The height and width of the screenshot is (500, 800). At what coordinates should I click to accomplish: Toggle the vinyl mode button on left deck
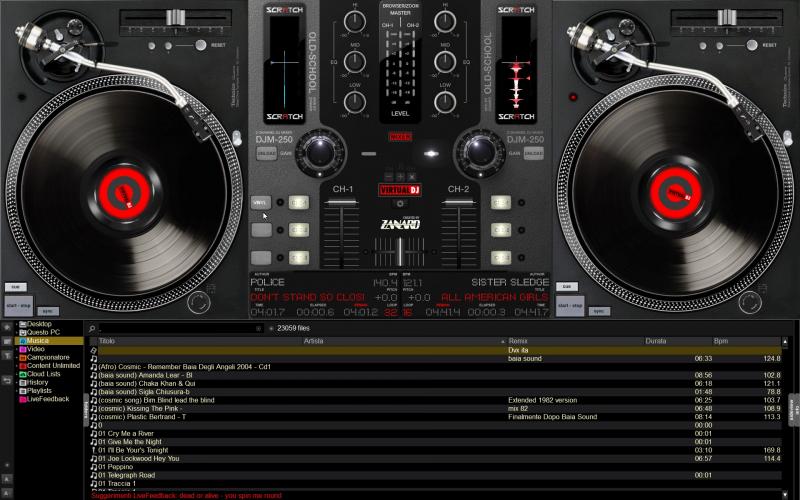(x=261, y=203)
